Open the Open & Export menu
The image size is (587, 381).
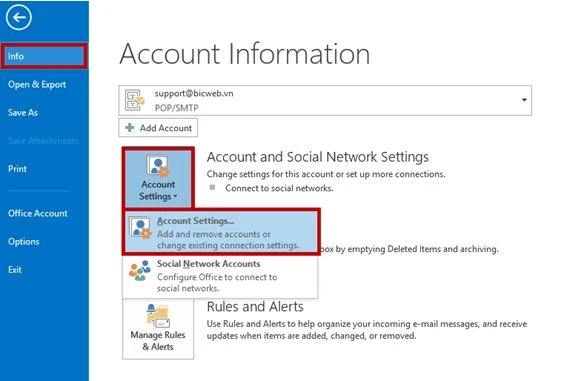(x=37, y=85)
